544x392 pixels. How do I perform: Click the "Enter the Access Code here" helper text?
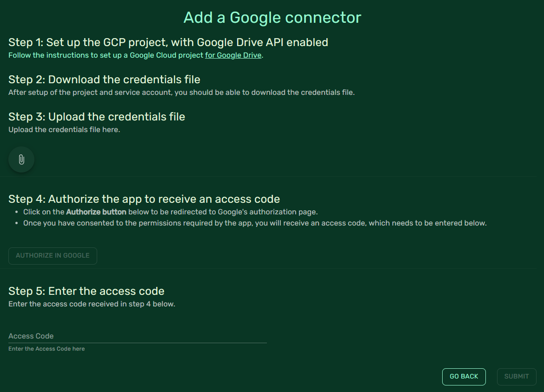(x=46, y=349)
